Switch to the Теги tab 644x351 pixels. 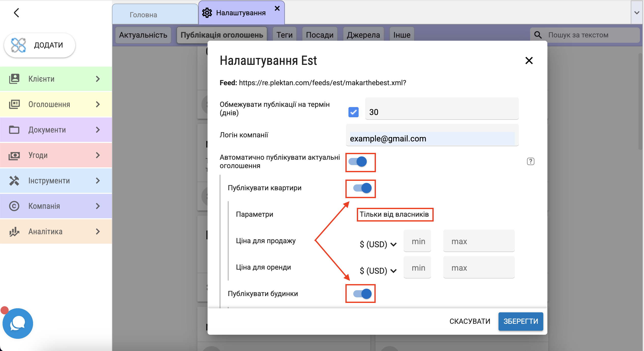pyautogui.click(x=284, y=35)
